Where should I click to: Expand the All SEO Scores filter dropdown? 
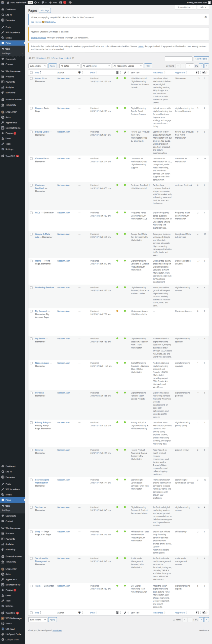[96, 66]
